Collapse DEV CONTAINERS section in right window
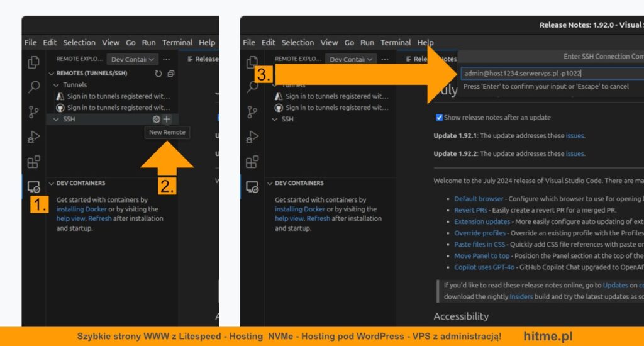This screenshot has height=346, width=644. 270,183
